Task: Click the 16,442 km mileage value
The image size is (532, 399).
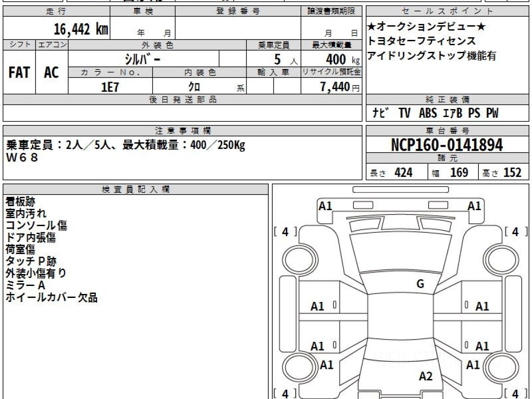Action: 81,30
